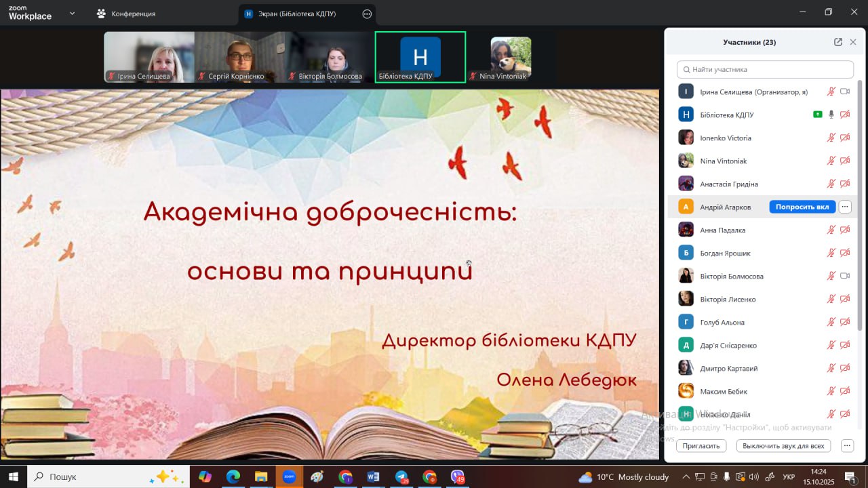Open more options menu beside mute-all button
This screenshot has width=868, height=488.
point(847,445)
